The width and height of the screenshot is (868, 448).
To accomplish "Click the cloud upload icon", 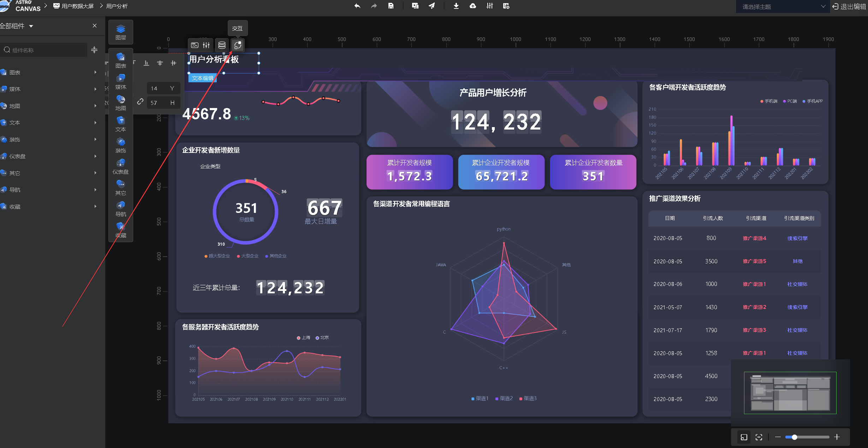I will (472, 6).
